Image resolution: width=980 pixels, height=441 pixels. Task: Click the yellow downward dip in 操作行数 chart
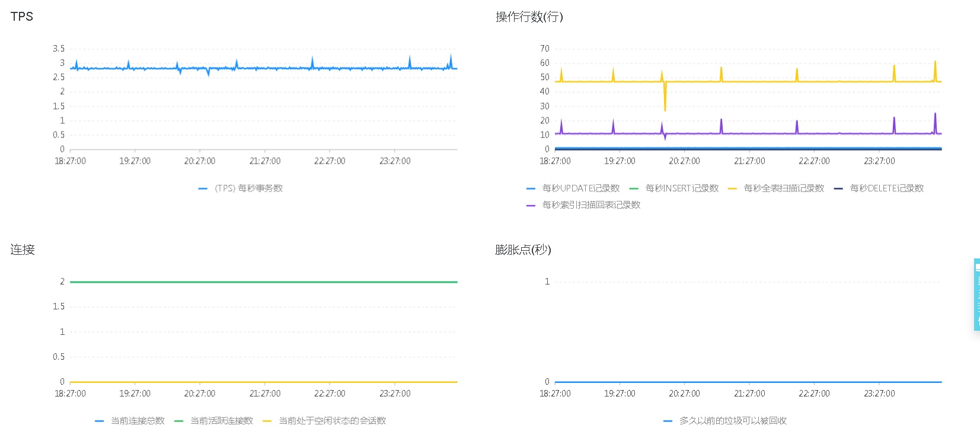pyautogui.click(x=665, y=98)
